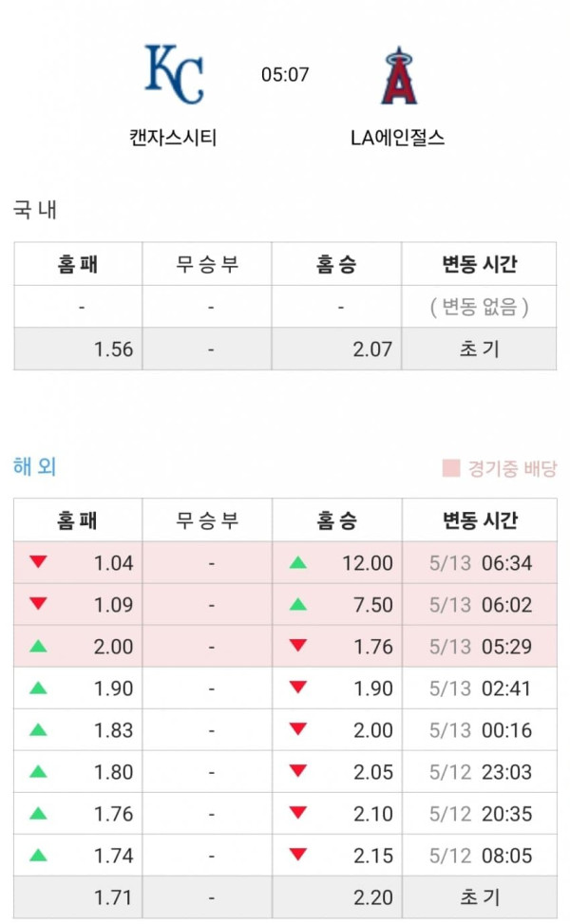The image size is (570, 924).
Task: Click red down arrow beside 1.76 home-win odds
Action: pyautogui.click(x=298, y=645)
